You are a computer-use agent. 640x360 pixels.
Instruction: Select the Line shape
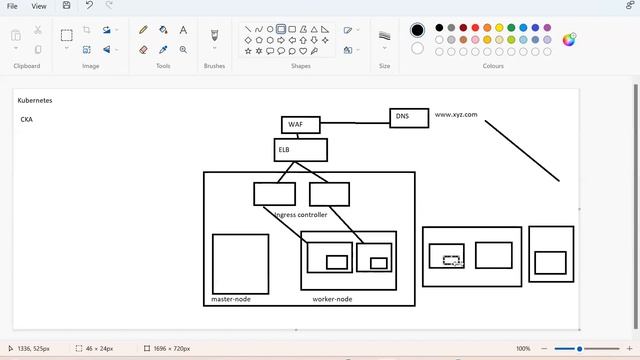pos(248,29)
